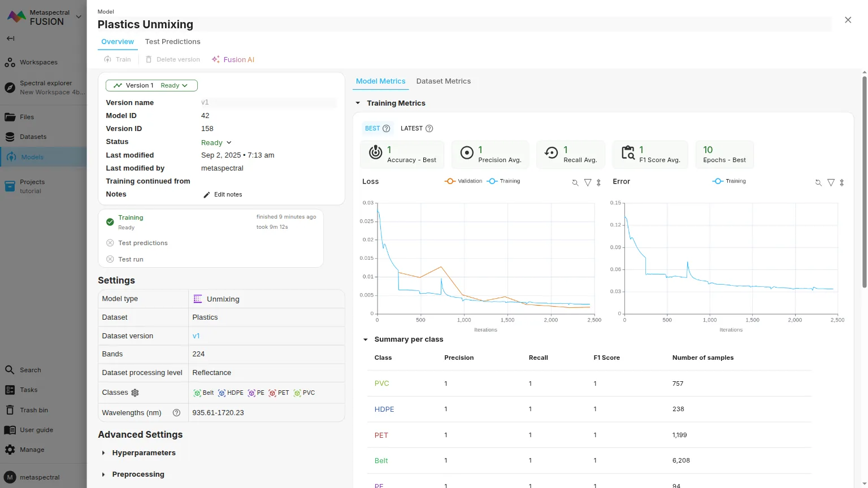Click the Version name input field
The image size is (868, 488).
pyautogui.click(x=268, y=103)
